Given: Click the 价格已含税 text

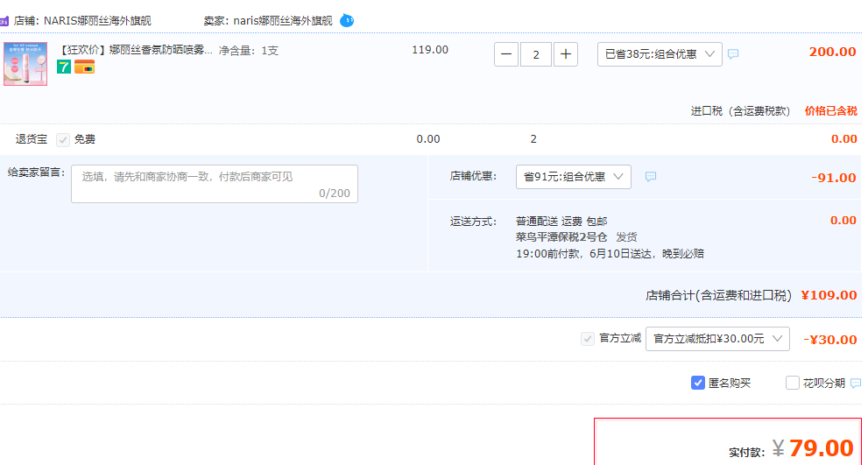Looking at the screenshot, I should (x=831, y=110).
